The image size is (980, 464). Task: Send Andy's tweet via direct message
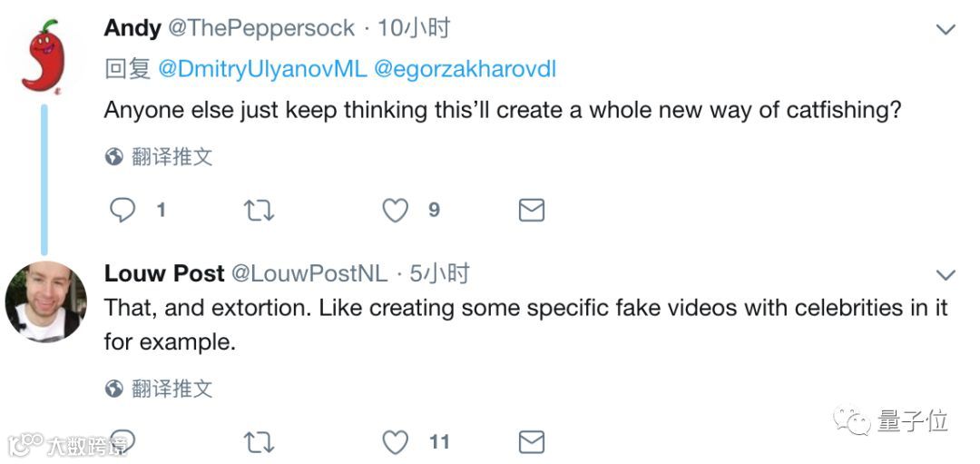pos(531,211)
